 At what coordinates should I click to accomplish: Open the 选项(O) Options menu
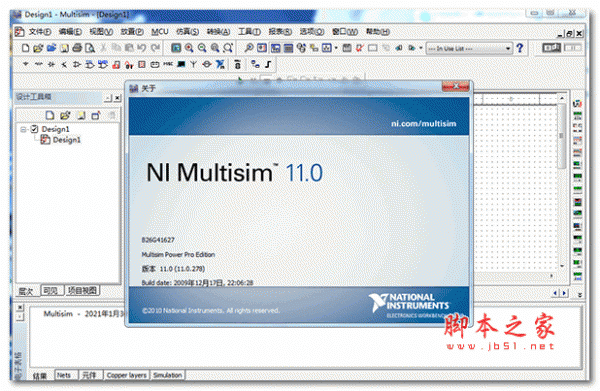click(x=312, y=32)
